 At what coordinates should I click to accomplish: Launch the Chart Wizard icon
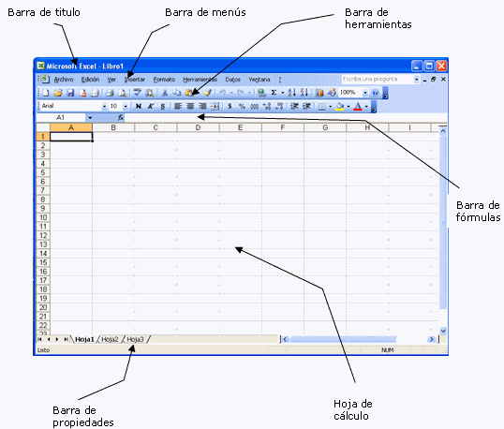click(x=319, y=93)
